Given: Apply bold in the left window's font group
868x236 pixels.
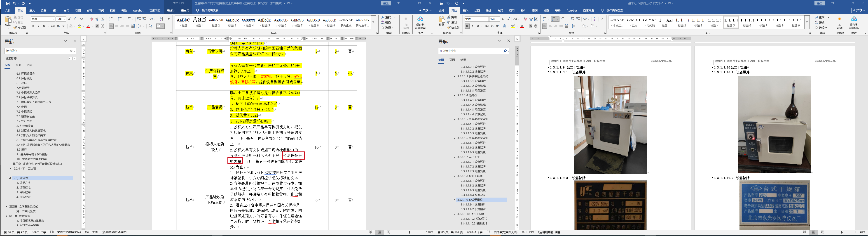Looking at the screenshot, I should pos(33,26).
